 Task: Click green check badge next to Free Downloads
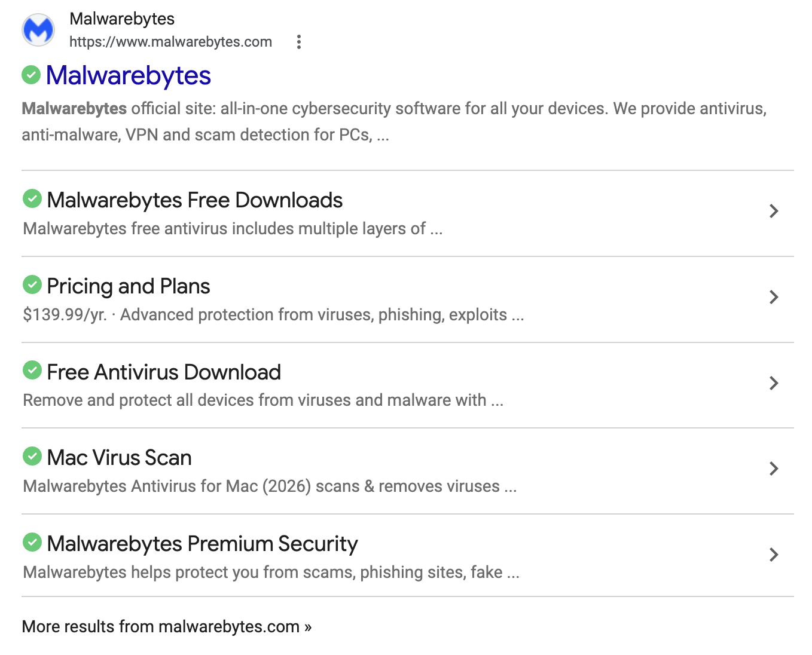pos(32,198)
